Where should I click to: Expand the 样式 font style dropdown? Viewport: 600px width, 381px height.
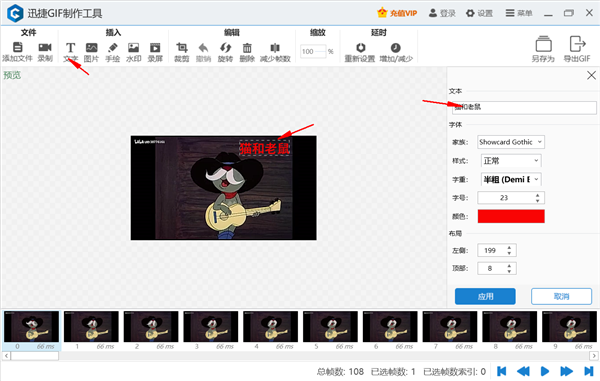(x=511, y=161)
